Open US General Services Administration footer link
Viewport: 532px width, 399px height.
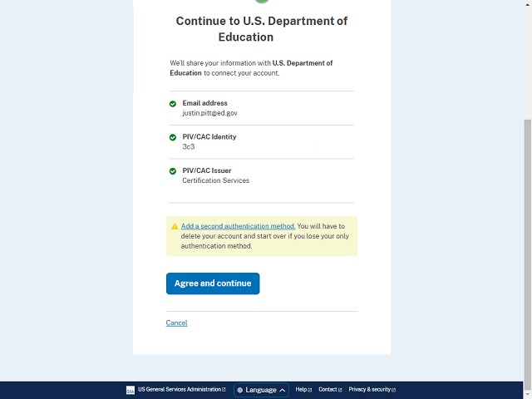click(x=179, y=390)
